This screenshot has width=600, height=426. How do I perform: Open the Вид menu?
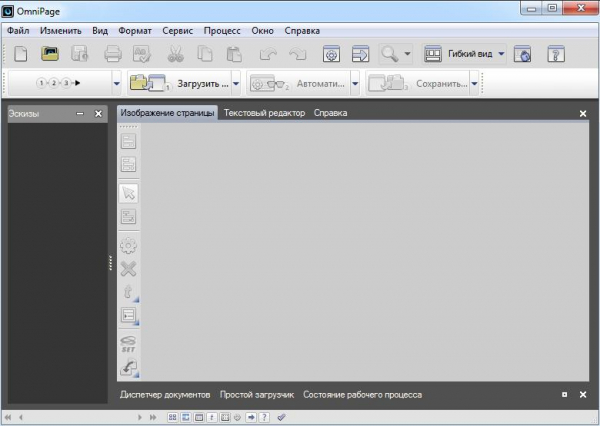[x=100, y=31]
